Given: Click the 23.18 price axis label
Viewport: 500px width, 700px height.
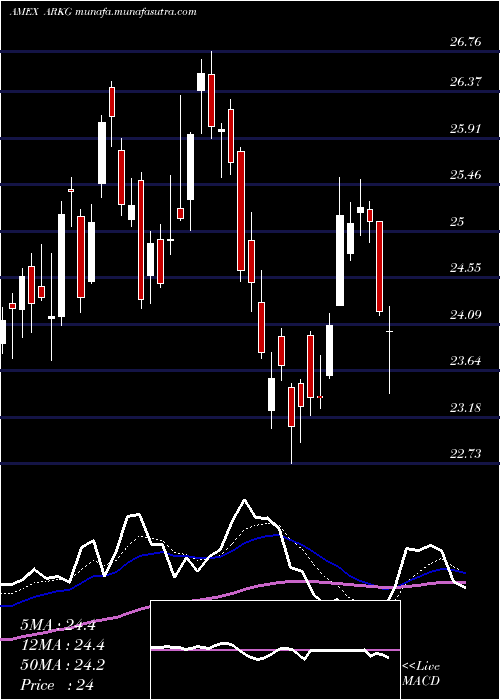Looking at the screenshot, I should click(466, 408).
